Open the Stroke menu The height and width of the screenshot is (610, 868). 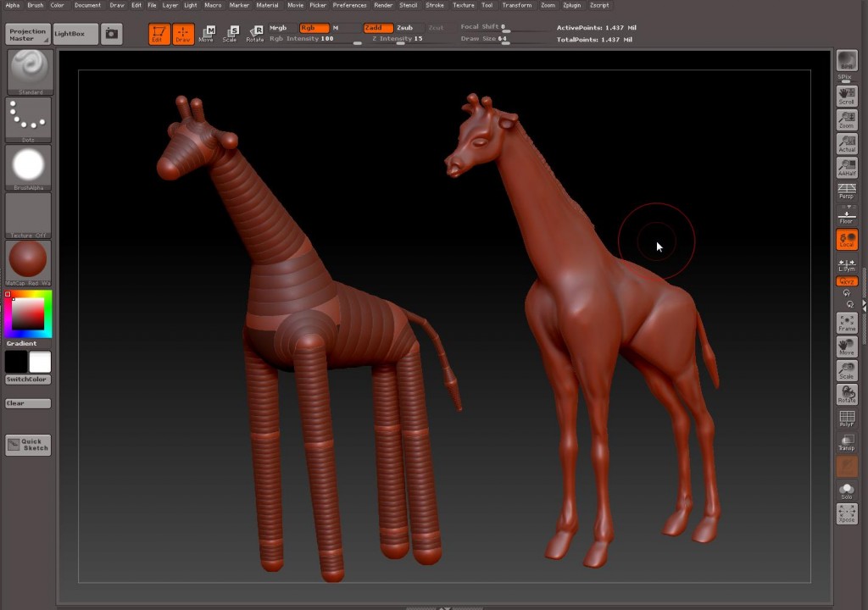(434, 5)
